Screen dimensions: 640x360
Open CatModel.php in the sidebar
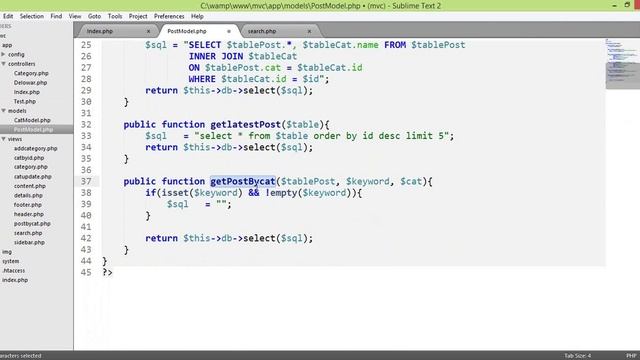32,120
